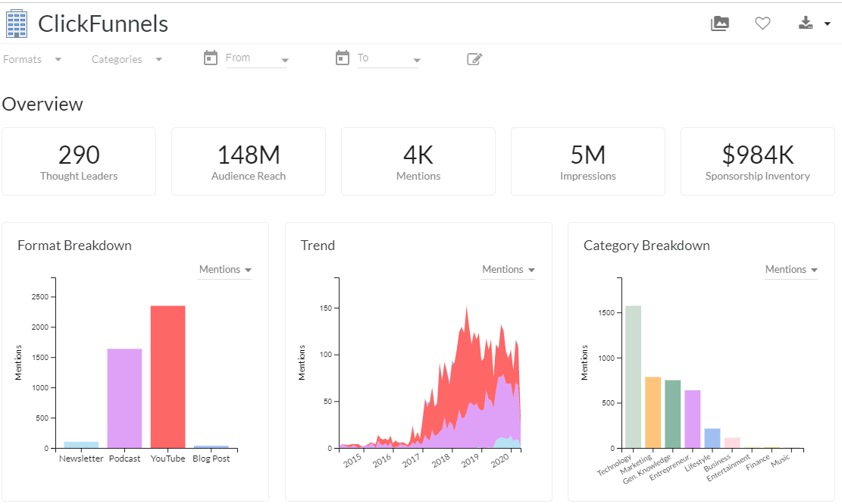Screen dimensions: 842x504
Task: Open the $984K Sponsorship Inventory card
Action: pyautogui.click(x=758, y=161)
